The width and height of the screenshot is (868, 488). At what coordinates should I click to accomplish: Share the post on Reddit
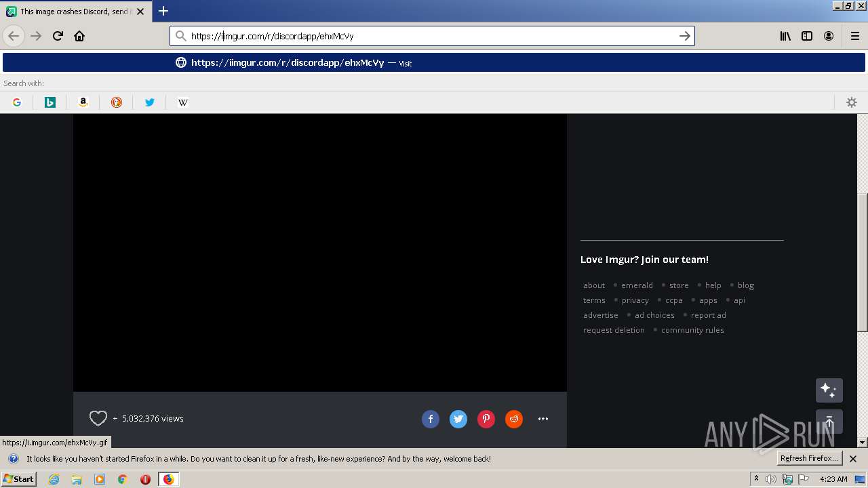click(x=514, y=419)
